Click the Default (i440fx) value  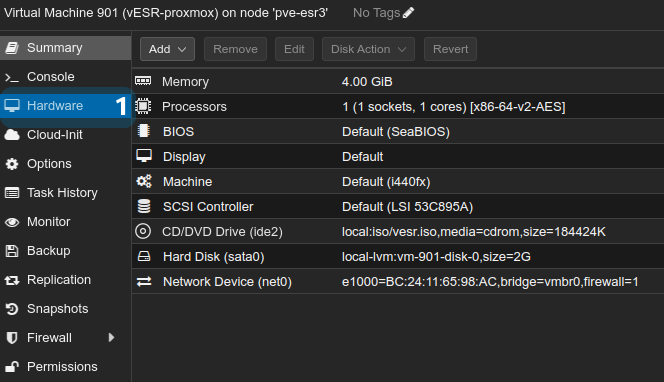click(x=386, y=182)
